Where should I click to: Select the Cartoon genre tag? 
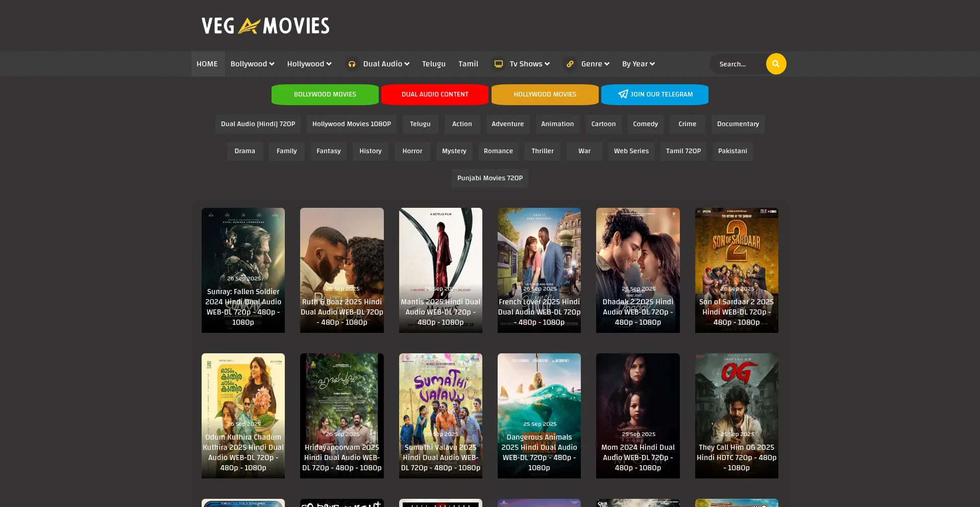click(603, 124)
